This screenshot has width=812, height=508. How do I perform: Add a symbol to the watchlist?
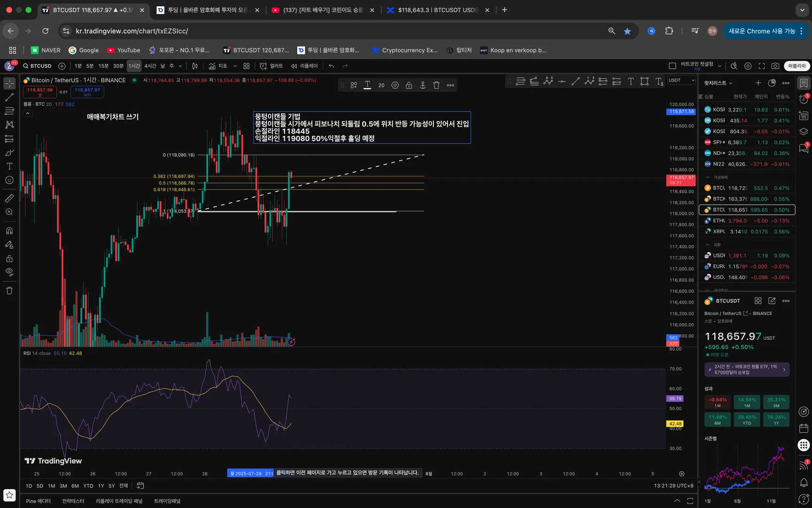[x=758, y=83]
